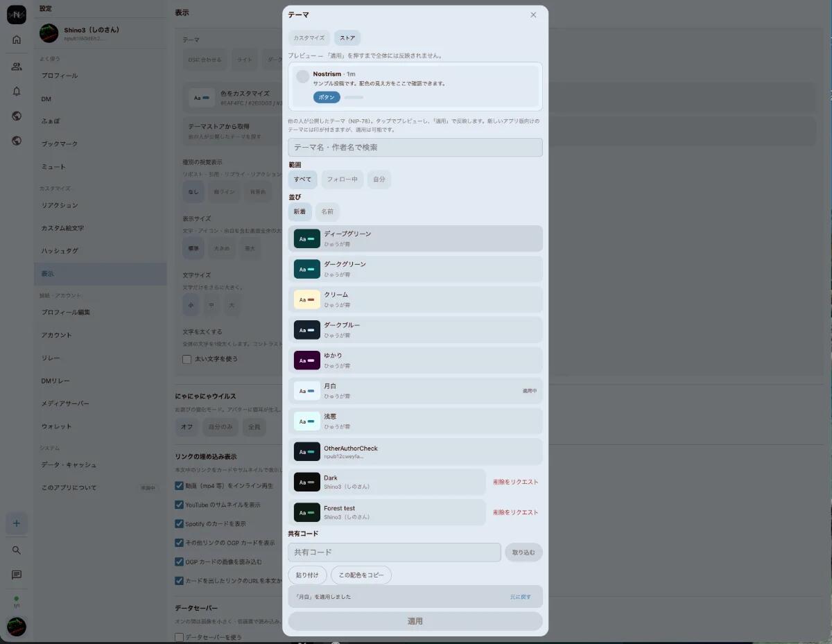Viewport: 832px width, 644px height.
Task: Sort themes by 新着
Action: (300, 211)
